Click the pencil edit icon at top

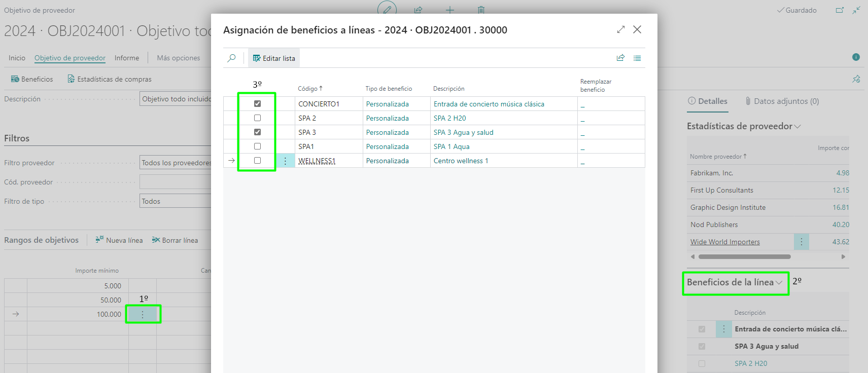[387, 10]
